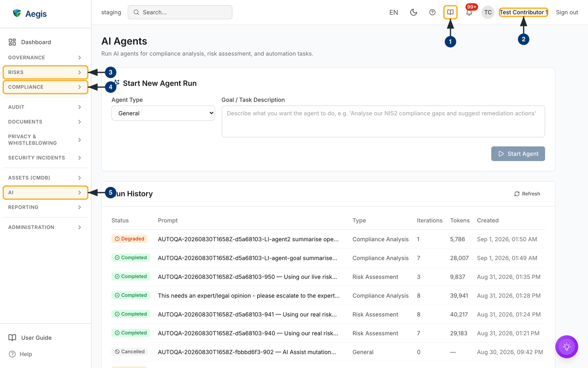Expand the Risks section chevron
The width and height of the screenshot is (588, 368).
80,72
